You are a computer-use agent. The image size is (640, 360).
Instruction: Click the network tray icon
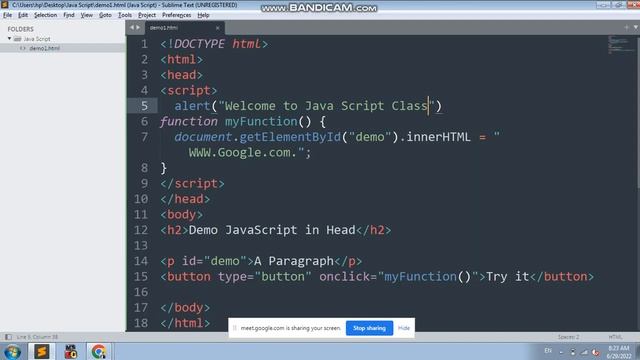click(584, 352)
